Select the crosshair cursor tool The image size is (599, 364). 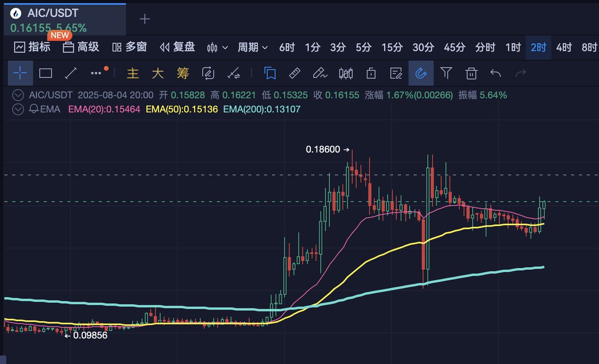coord(20,73)
